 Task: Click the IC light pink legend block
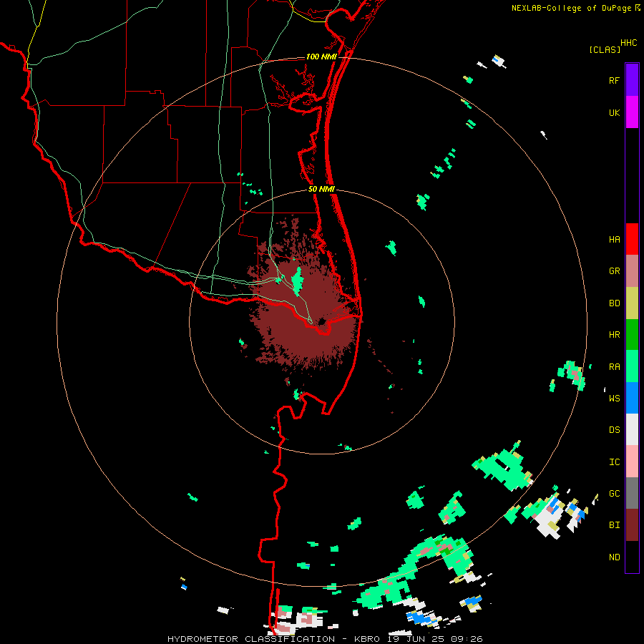pos(632,462)
